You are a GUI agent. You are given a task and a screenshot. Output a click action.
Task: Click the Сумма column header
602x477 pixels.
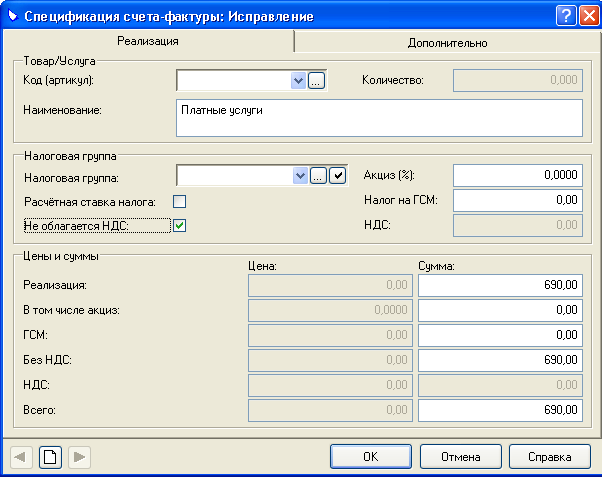pyautogui.click(x=436, y=266)
